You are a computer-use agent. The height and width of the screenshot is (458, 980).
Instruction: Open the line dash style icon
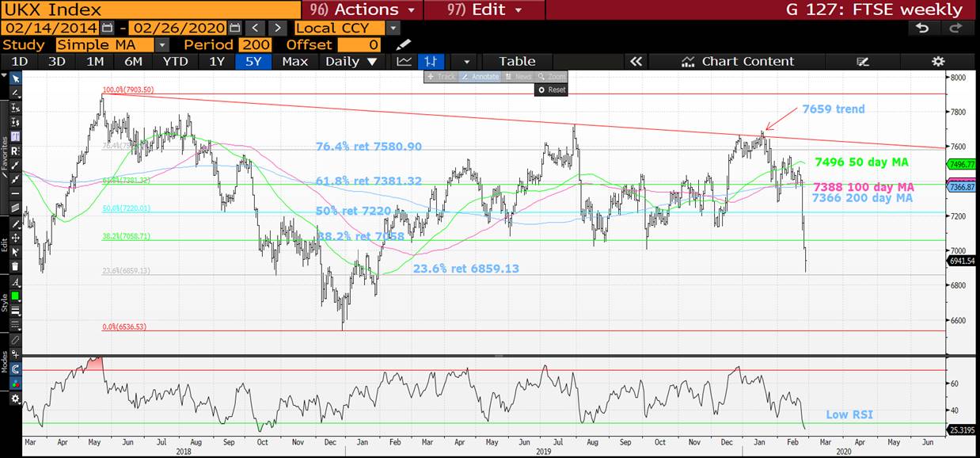[16, 324]
